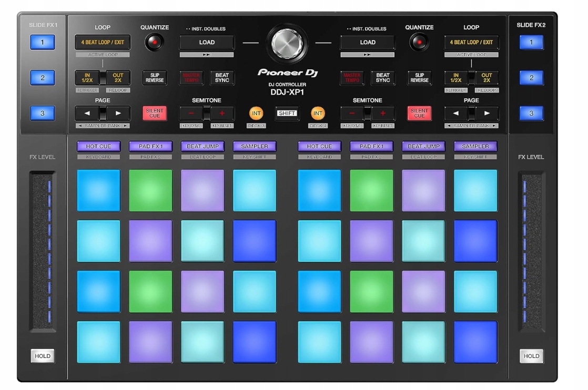Tap the right deck PAGE back arrow
This screenshot has height=390, width=588.
455,113
